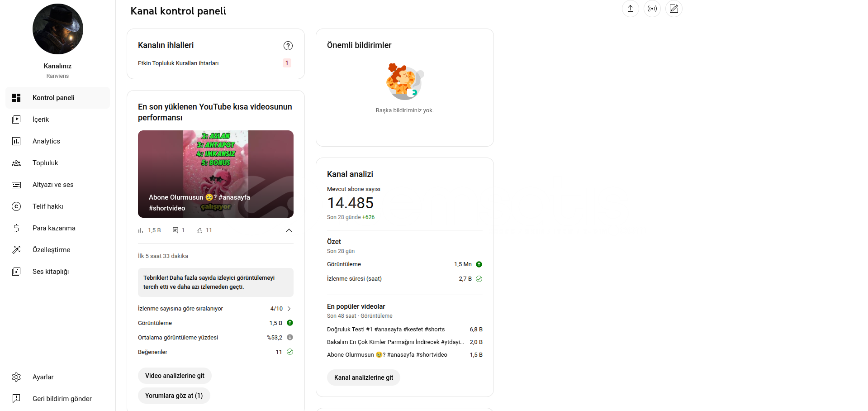The width and height of the screenshot is (868, 411).
Task: Click the channel profile avatar
Action: 58,29
